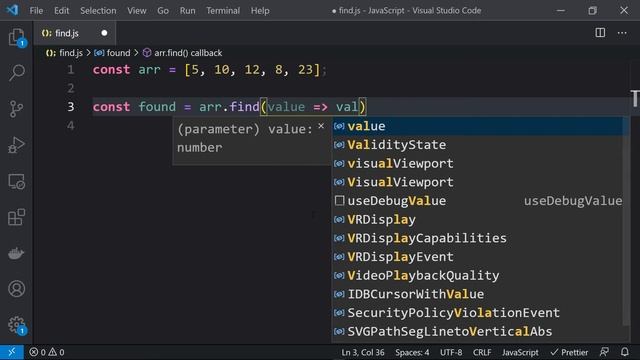Open the Docker view icon
The image size is (640, 360).
tap(16, 253)
